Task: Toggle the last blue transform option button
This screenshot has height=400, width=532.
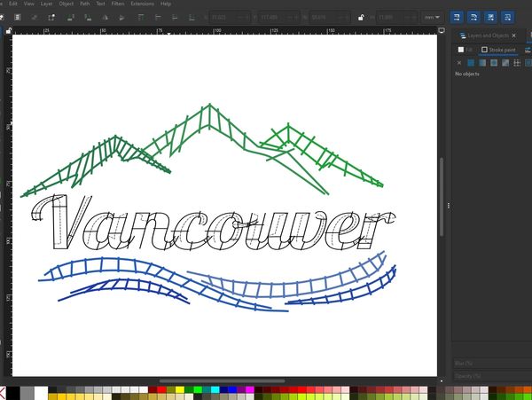Action: [507, 17]
